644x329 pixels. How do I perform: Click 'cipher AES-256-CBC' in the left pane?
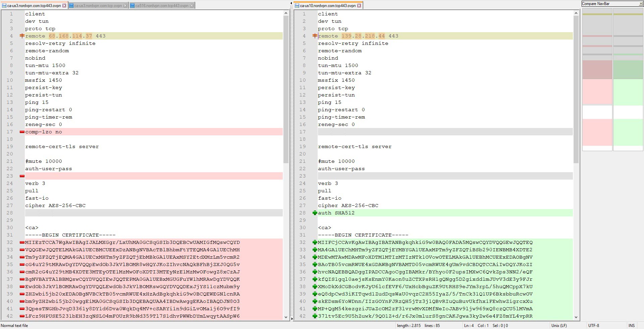point(55,206)
